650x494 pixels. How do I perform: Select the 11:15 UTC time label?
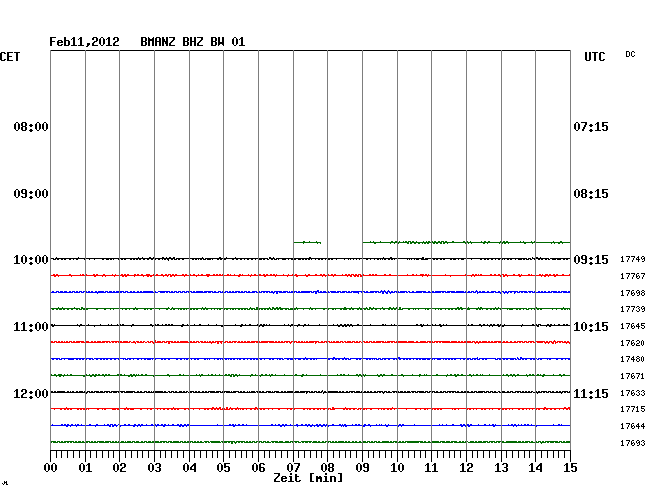click(591, 394)
